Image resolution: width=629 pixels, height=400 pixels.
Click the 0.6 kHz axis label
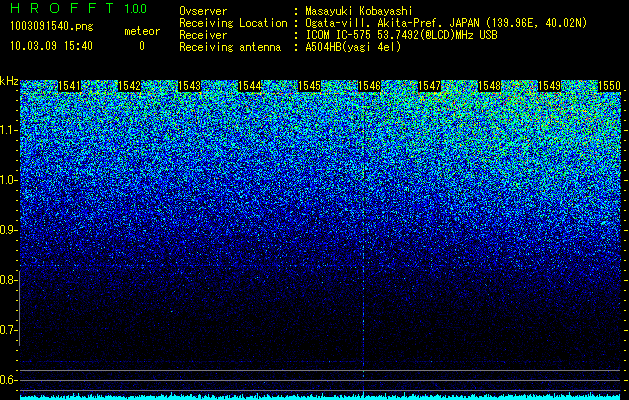pyautogui.click(x=7, y=380)
